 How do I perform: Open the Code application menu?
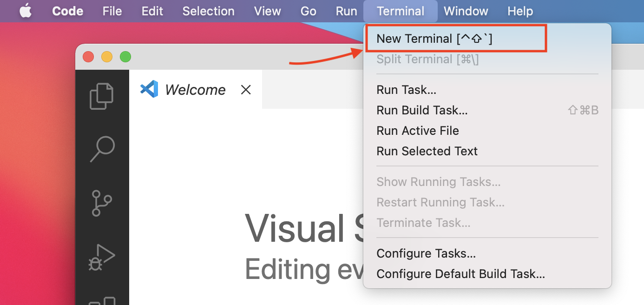click(x=67, y=11)
